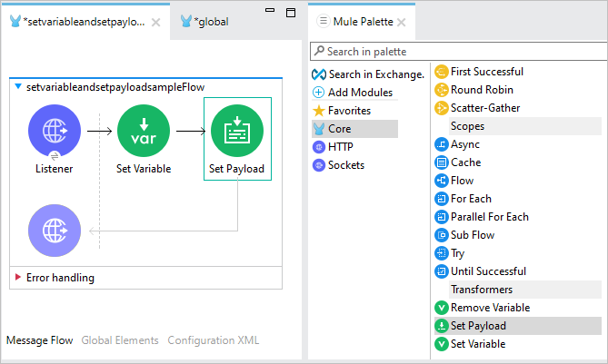Select the First Successful label
Screen dimensions: 608x364
(x=487, y=72)
